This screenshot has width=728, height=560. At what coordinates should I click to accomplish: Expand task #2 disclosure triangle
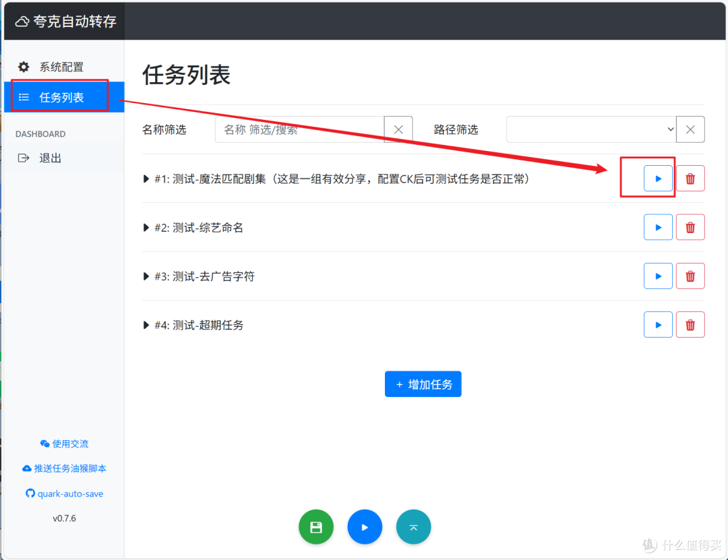coord(146,228)
